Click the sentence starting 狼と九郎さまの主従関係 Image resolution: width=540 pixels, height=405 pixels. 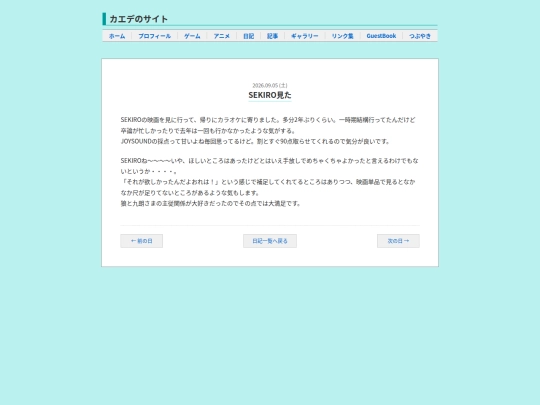click(x=210, y=203)
